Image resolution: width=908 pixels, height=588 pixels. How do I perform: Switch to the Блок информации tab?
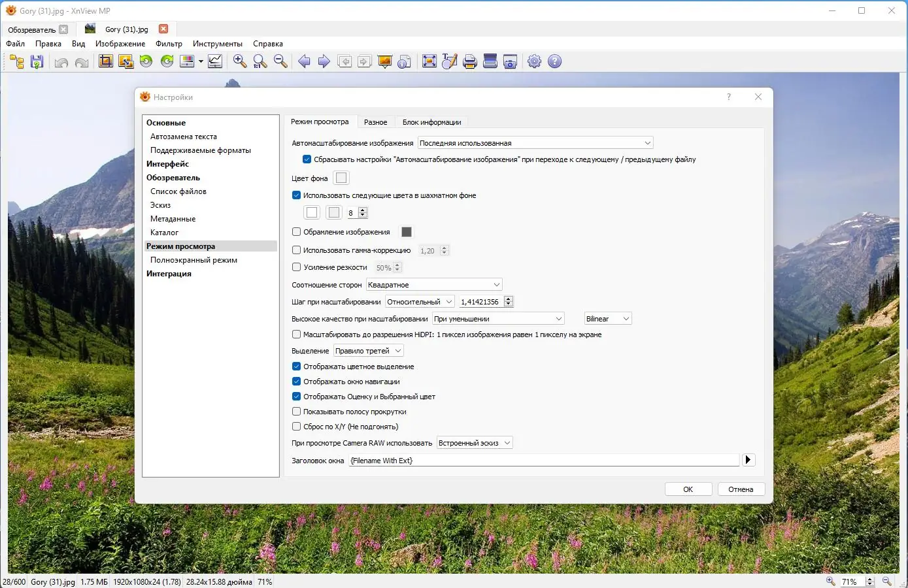click(x=432, y=122)
